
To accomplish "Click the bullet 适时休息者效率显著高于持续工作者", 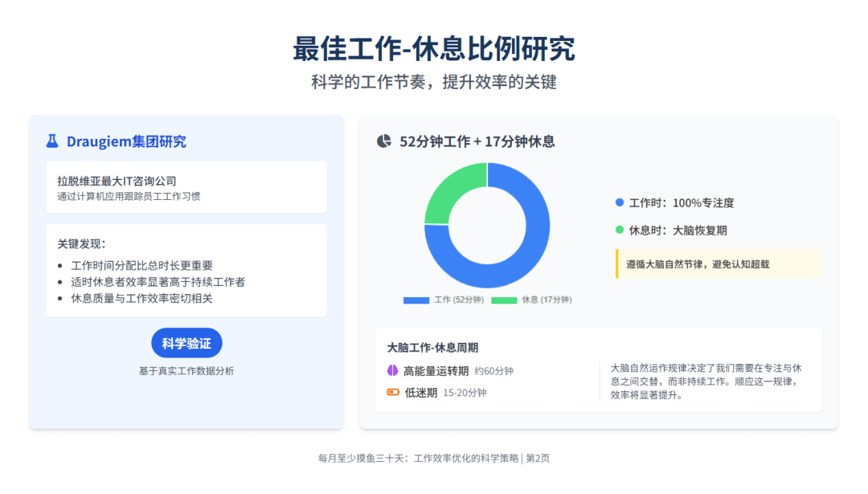I will [158, 282].
